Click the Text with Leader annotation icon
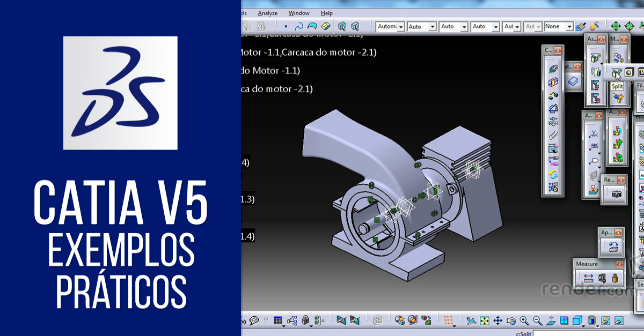This screenshot has height=336, width=644. click(x=594, y=147)
